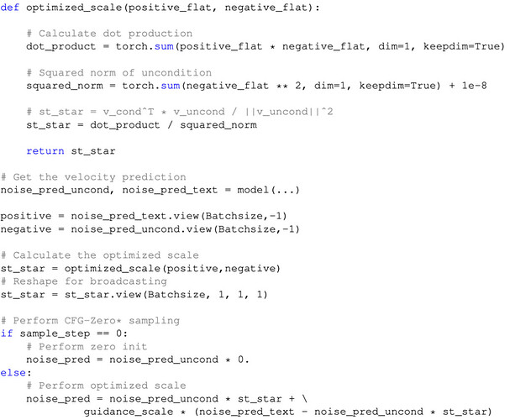Click the 'def' keyword at top
Image resolution: width=531 pixels, height=420 pixels.
9,7
